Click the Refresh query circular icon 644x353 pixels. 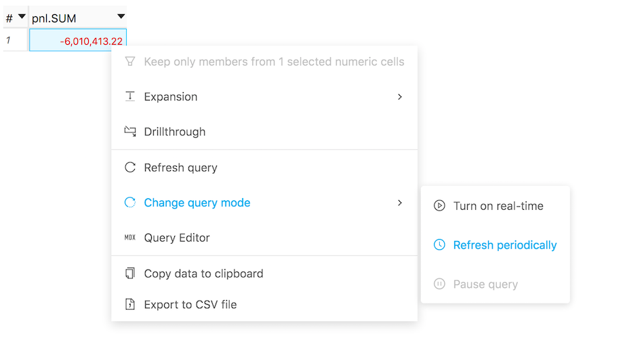tap(129, 168)
